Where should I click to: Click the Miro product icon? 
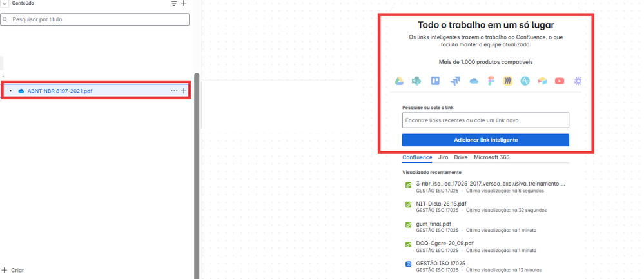click(x=507, y=81)
